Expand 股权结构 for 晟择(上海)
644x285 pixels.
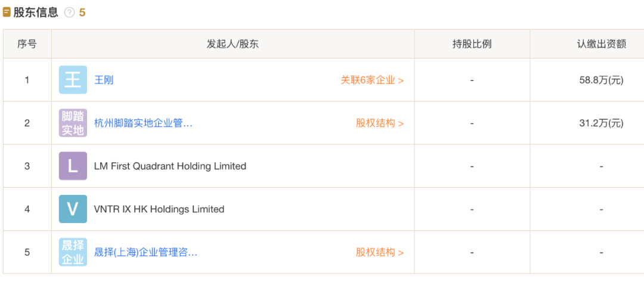(379, 252)
